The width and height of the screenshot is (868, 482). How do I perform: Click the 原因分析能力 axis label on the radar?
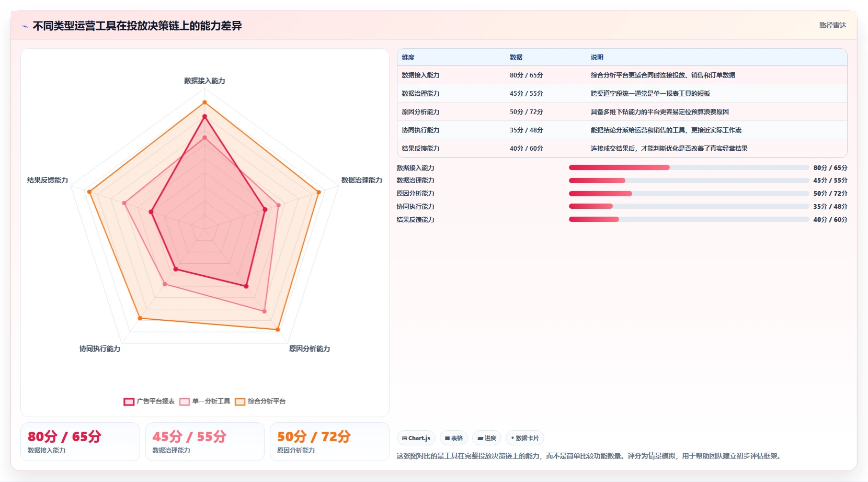[x=310, y=349]
